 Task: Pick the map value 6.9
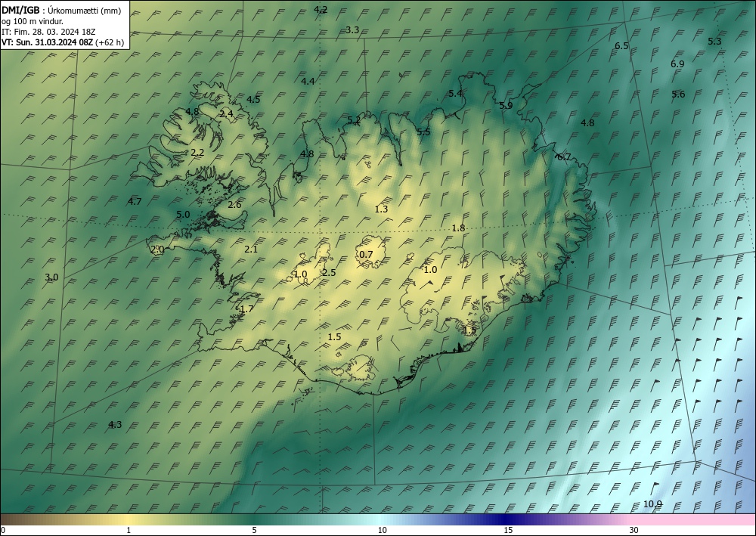tap(677, 64)
